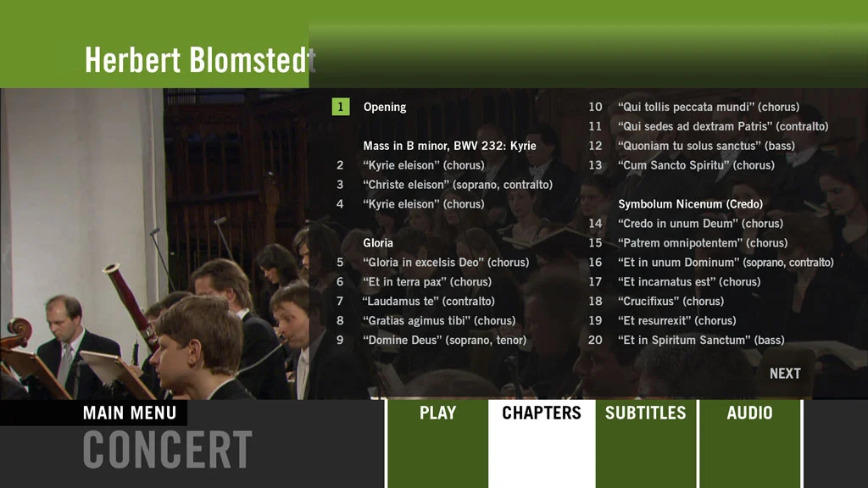Play chapter 19 "Et resurrexit" (chorus)
The image size is (868, 488).
click(677, 320)
